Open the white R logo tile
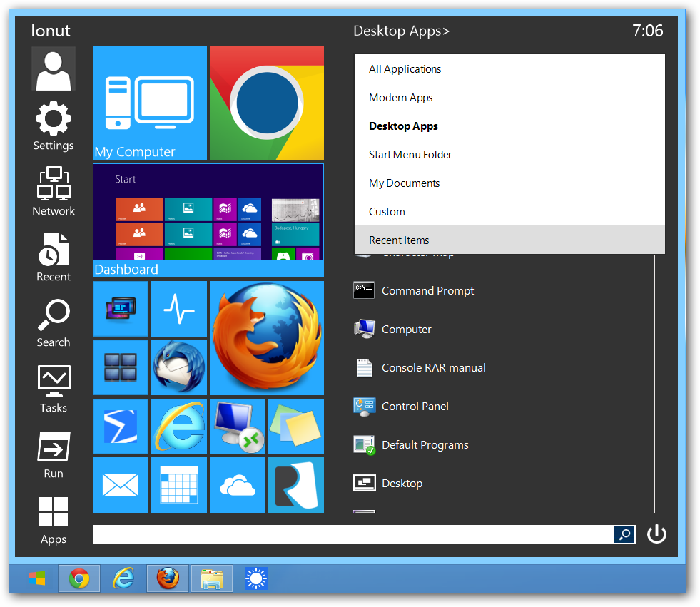This screenshot has width=700, height=607. coord(296,485)
